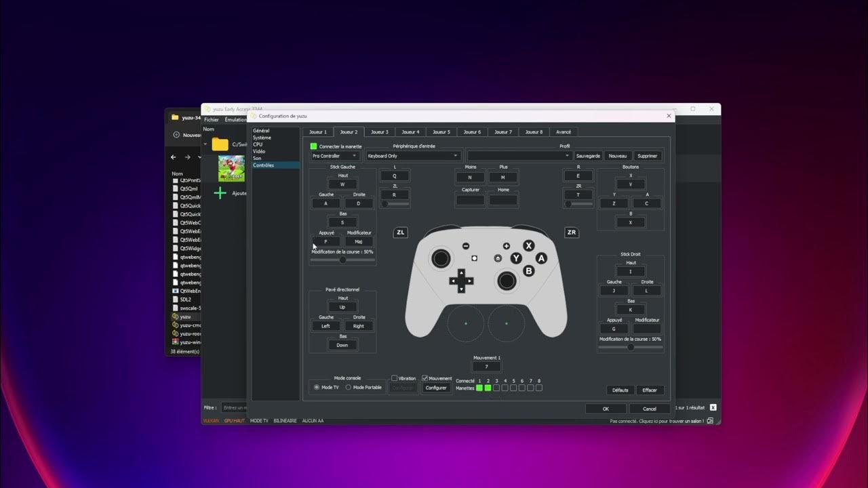Open the Émulation menu in yuzu
Screen dimensions: 868x488
[x=236, y=120]
